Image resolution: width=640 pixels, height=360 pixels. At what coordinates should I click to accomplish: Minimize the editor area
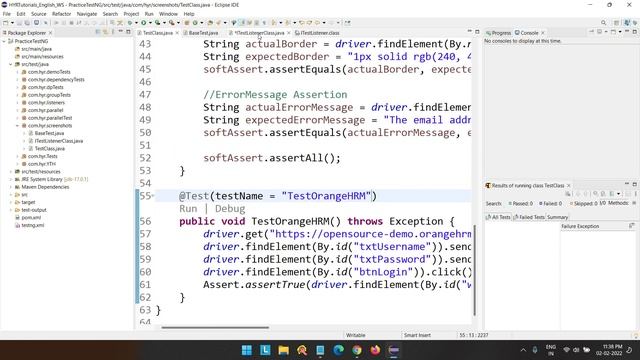click(x=469, y=32)
